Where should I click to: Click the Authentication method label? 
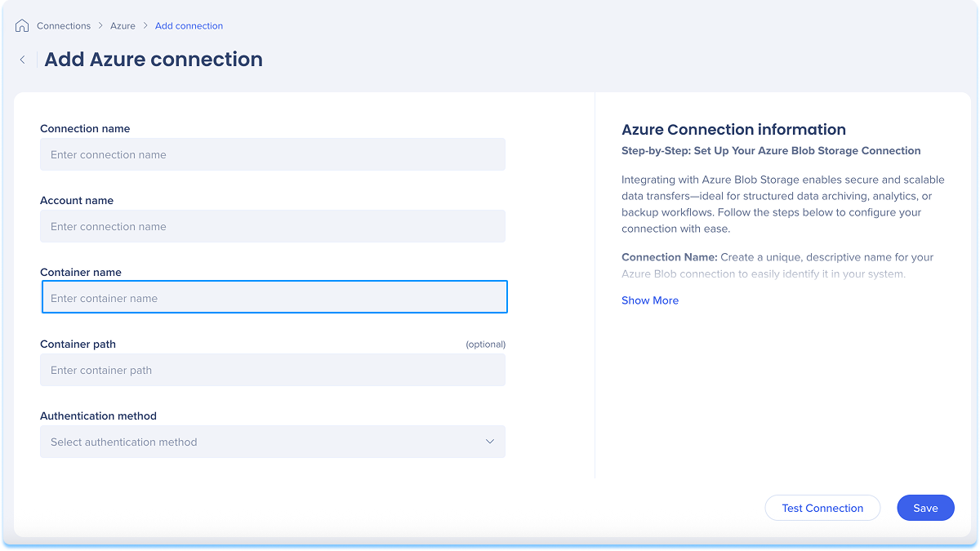pos(98,416)
